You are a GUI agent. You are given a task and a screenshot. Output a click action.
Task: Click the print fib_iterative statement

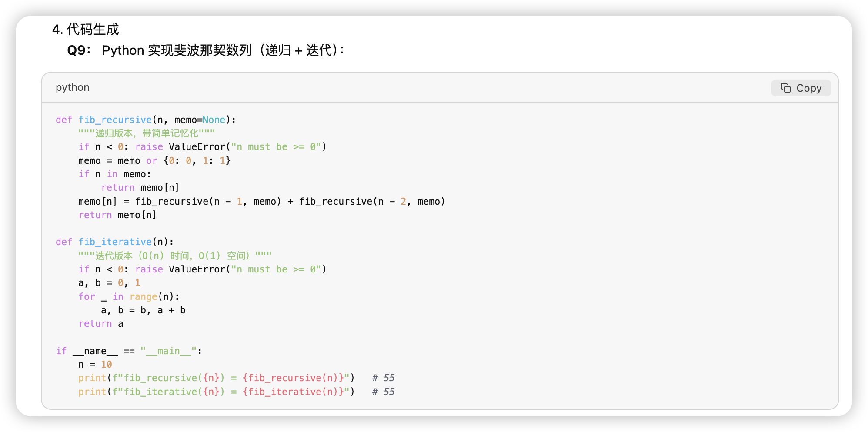[217, 392]
